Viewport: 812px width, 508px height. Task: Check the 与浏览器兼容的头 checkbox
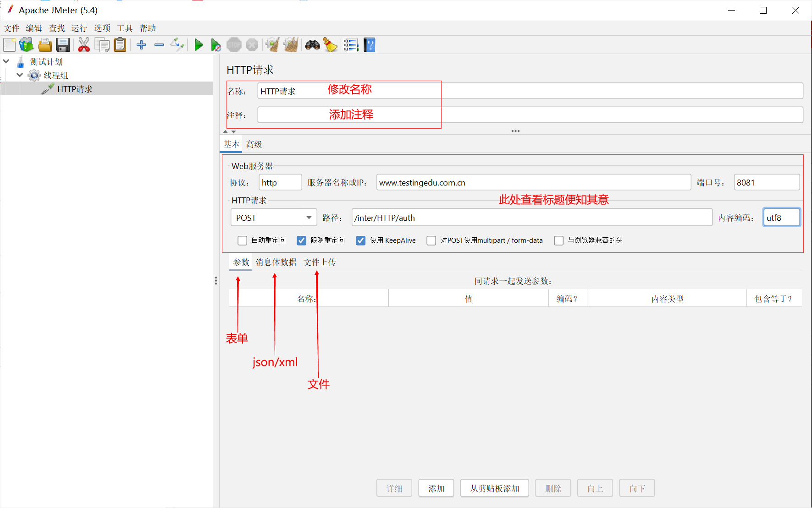click(558, 240)
